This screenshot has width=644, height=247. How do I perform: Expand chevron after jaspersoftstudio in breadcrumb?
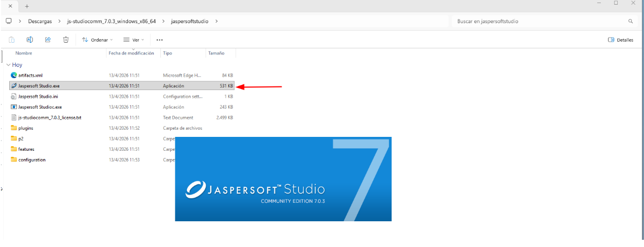coord(216,21)
